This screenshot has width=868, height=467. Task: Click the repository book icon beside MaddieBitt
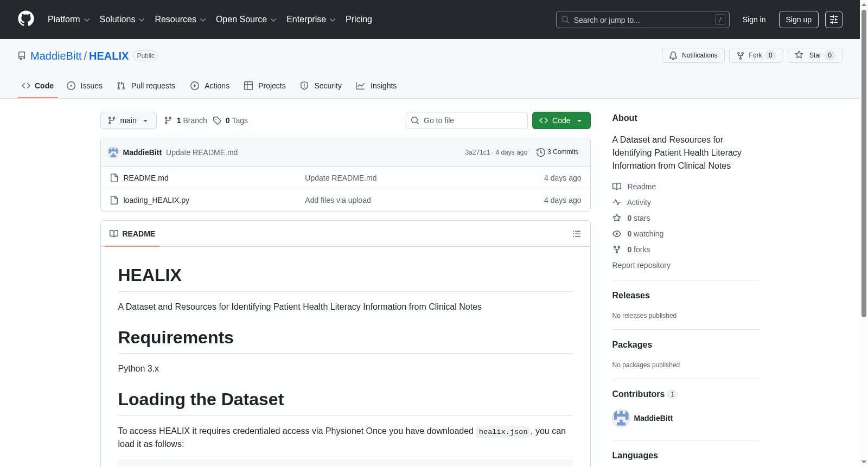coord(22,56)
